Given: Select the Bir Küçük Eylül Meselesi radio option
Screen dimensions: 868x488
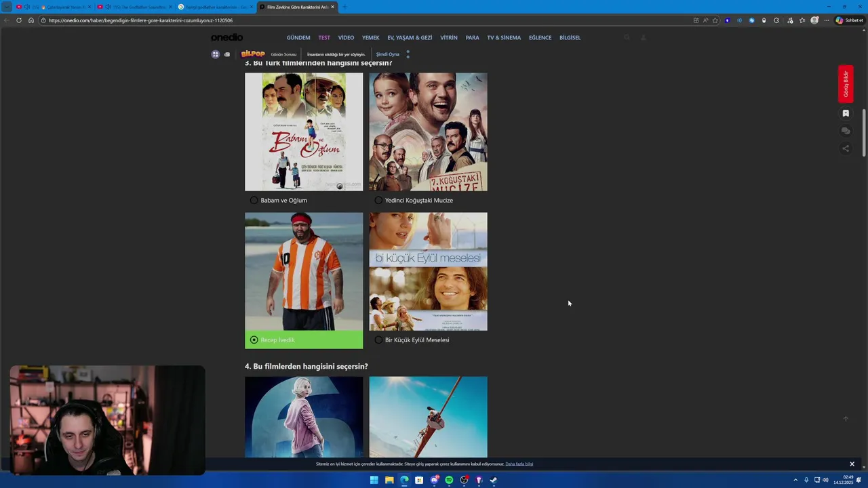Looking at the screenshot, I should pos(378,340).
